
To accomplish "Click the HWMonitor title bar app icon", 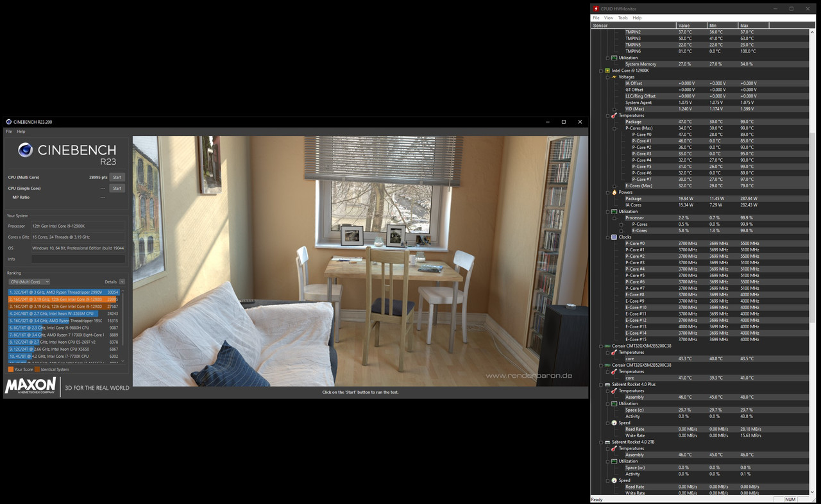I will pyautogui.click(x=596, y=9).
